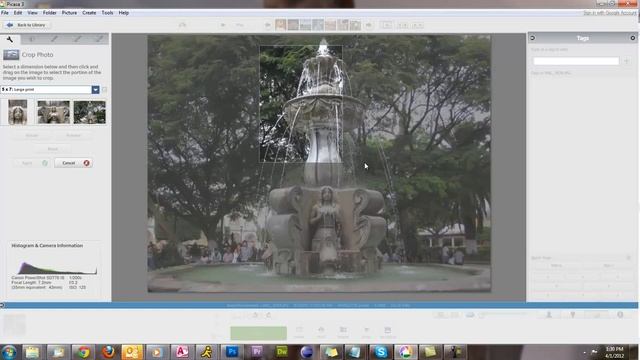This screenshot has width=640, height=360.
Task: Click previous arrow left of filmstrip thumbnails
Action: [x=268, y=25]
